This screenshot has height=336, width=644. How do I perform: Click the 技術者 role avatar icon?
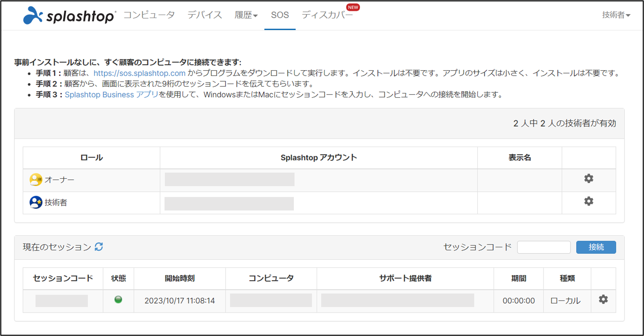[x=36, y=202]
